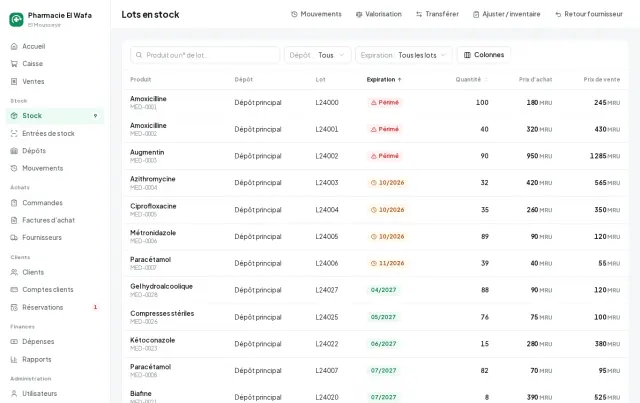Click the Entrées de stock scan icon

pyautogui.click(x=14, y=134)
